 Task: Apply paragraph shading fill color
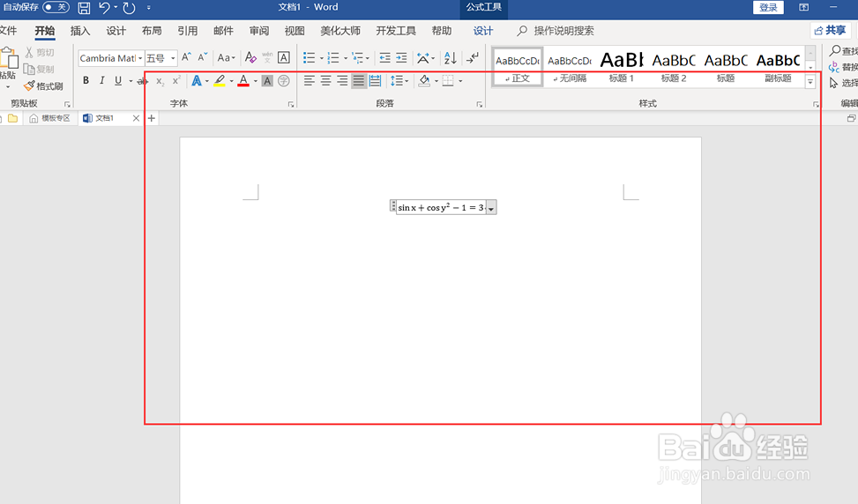(x=424, y=81)
